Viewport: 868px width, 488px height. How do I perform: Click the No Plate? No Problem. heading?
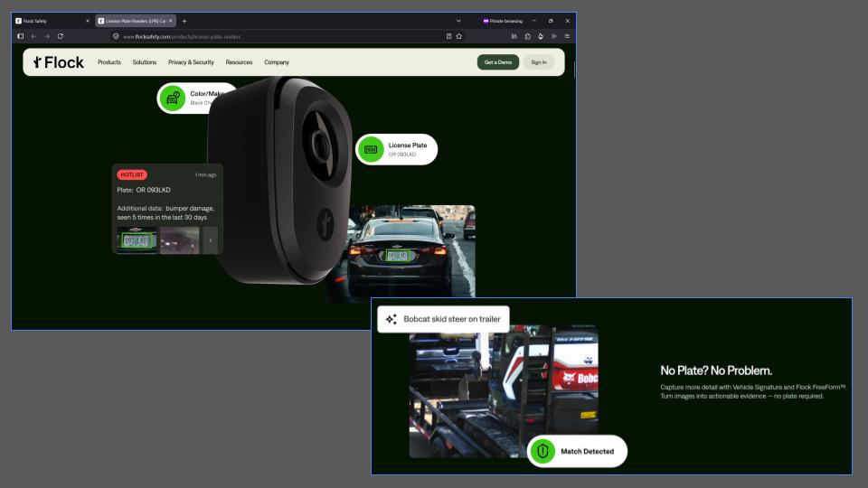click(716, 371)
